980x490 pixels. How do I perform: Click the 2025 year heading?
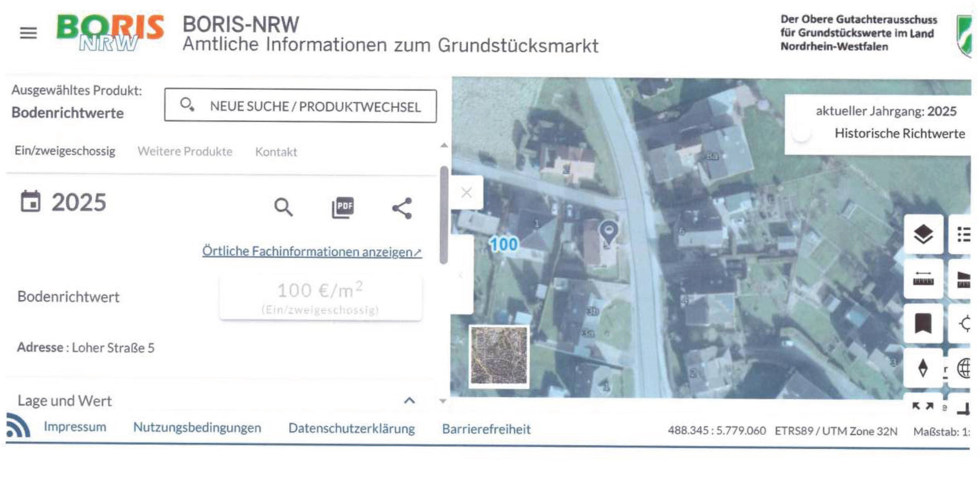click(79, 202)
